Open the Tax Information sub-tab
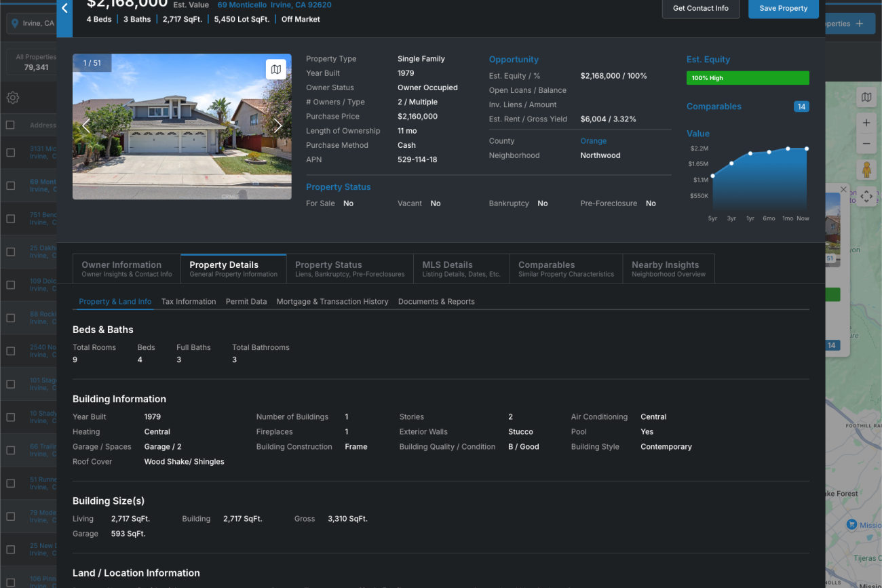The image size is (882, 588). (189, 302)
